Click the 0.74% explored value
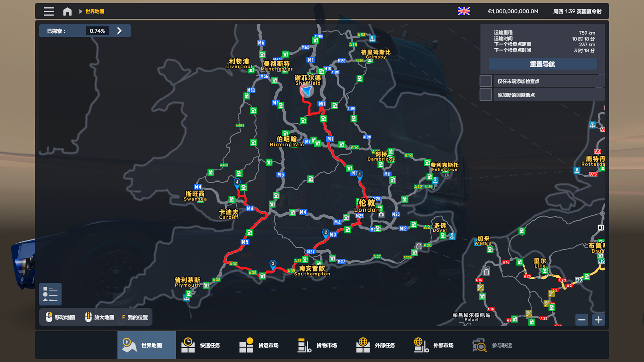Image resolution: width=644 pixels, height=362 pixels. pyautogui.click(x=97, y=31)
